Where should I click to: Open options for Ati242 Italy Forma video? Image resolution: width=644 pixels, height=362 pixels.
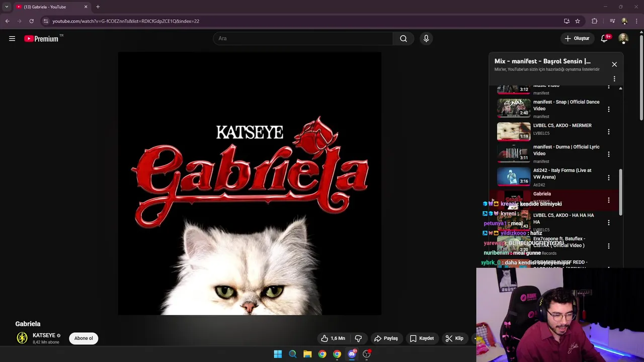pyautogui.click(x=609, y=177)
